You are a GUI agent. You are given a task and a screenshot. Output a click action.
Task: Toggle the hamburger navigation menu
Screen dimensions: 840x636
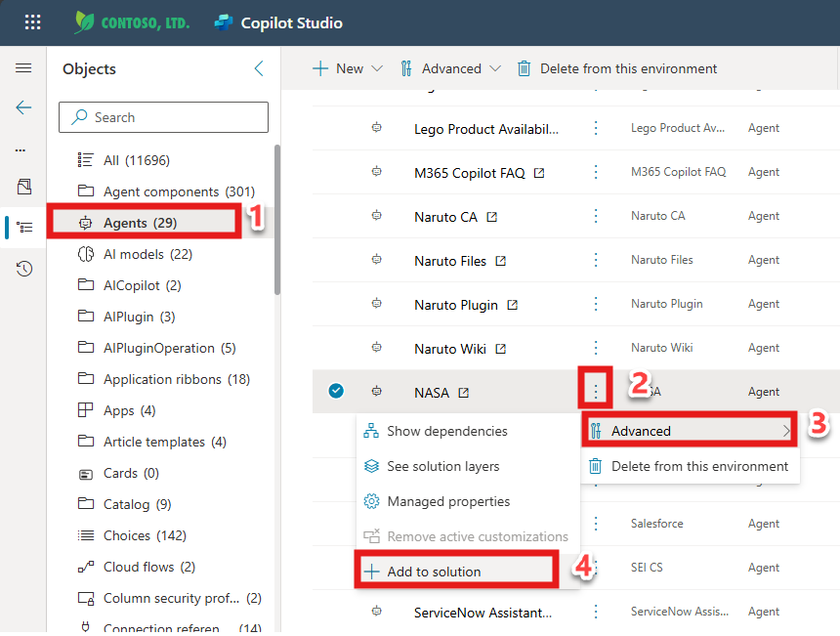pyautogui.click(x=23, y=68)
